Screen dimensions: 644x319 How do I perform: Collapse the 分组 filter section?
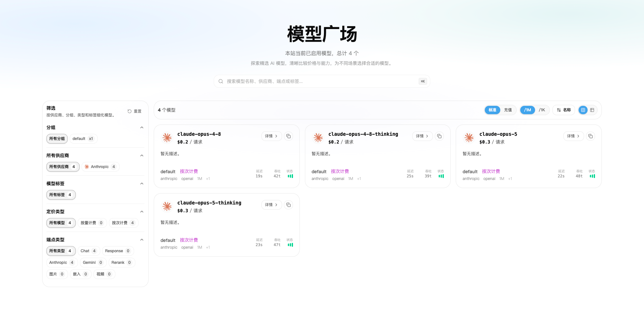coord(142,127)
